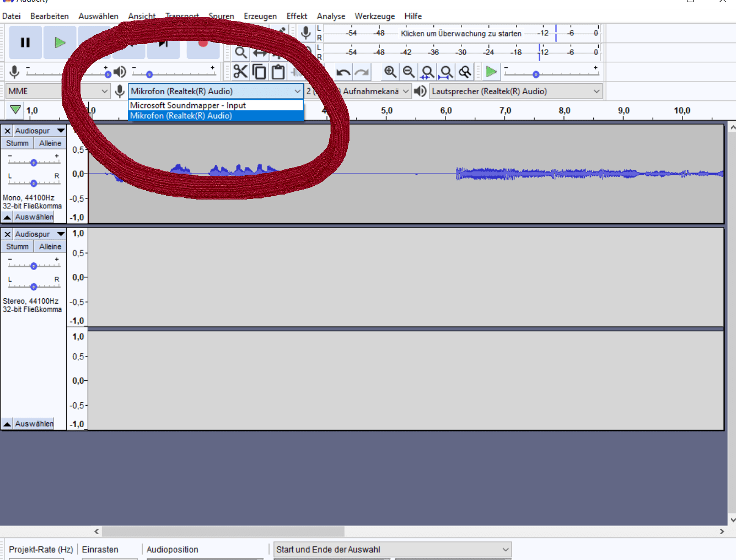Close the first Audiospur (Mono) track

point(7,131)
